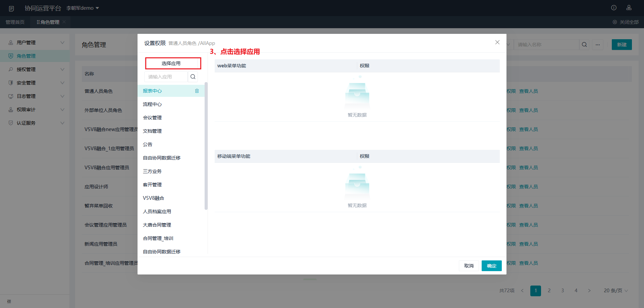Image resolution: width=644 pixels, height=308 pixels.
Task: Select V5V8融合 in the app list
Action: tap(171, 198)
